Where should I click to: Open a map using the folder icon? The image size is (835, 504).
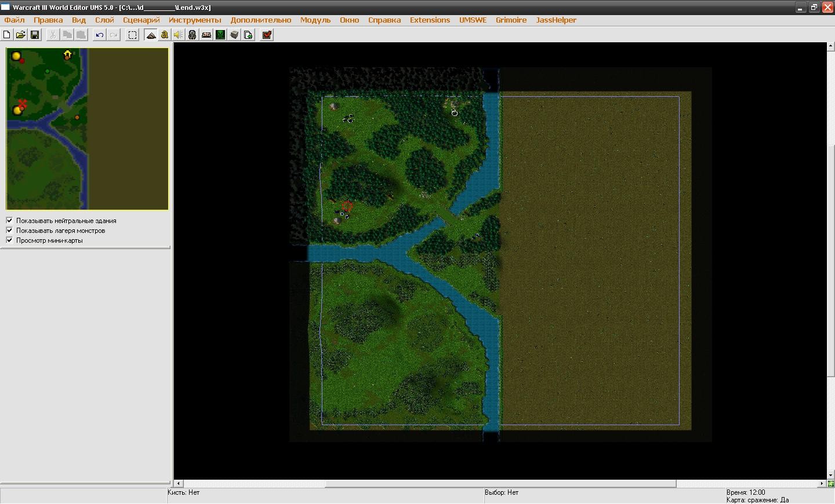[21, 35]
